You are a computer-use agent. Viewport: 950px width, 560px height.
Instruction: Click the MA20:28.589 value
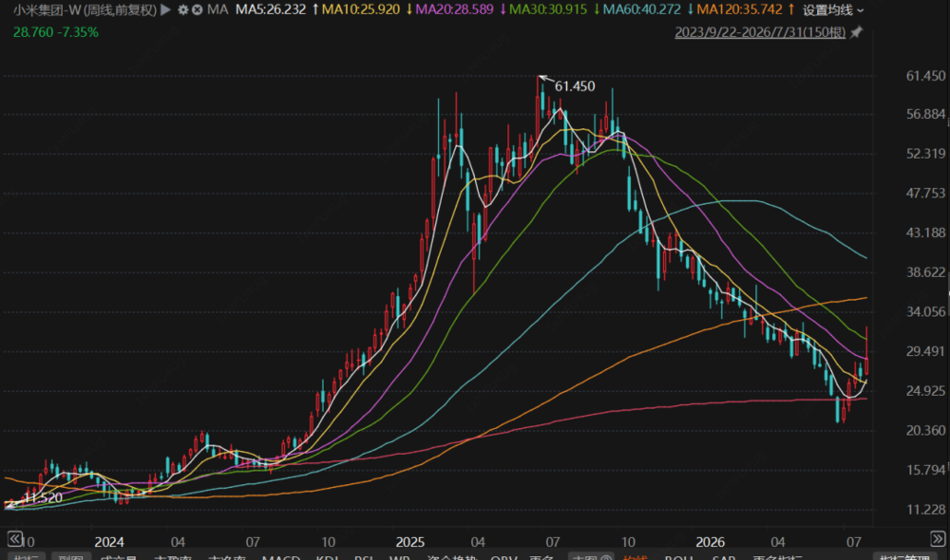(454, 9)
